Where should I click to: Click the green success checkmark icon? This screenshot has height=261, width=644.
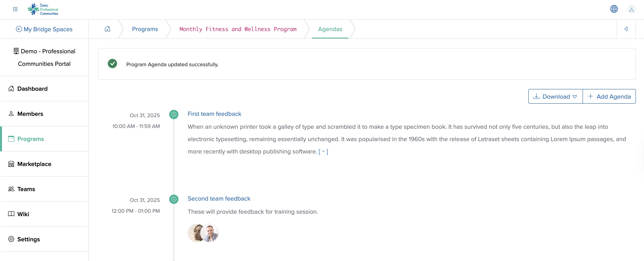tap(112, 64)
